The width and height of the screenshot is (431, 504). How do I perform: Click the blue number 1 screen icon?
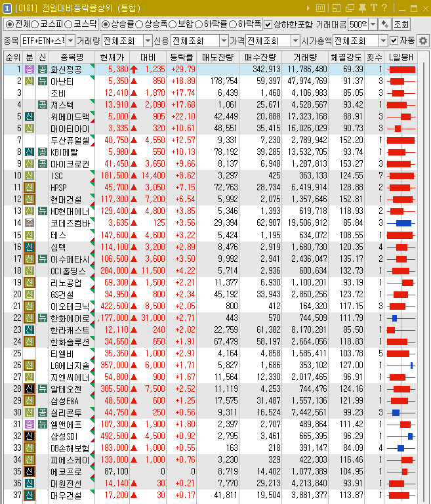click(x=7, y=9)
